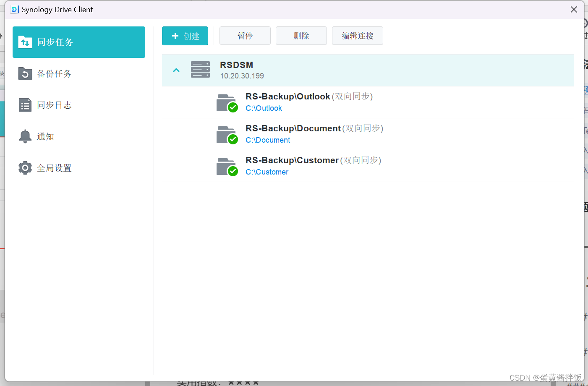This screenshot has height=386, width=588.
Task: Select the RS-Backup\Outlook sync task
Action: click(x=368, y=102)
